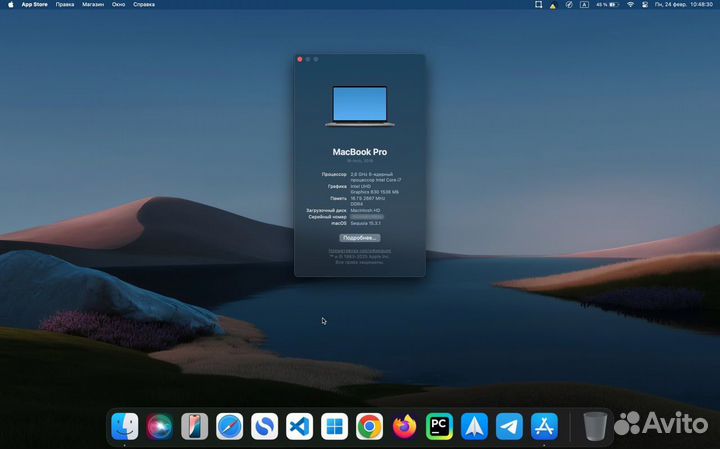Open App Store icon in dock
Image resolution: width=720 pixels, height=449 pixels.
point(544,427)
